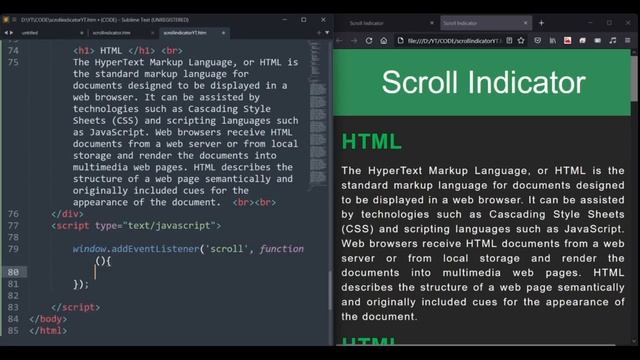Click line number 77 in the gutter
Viewport: 640px width, 360px height.
pyautogui.click(x=13, y=226)
